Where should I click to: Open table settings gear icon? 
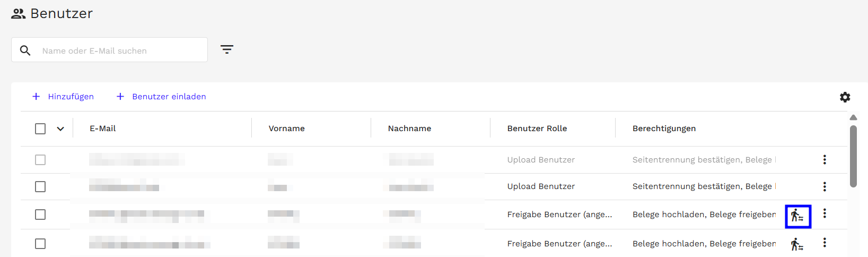coord(845,97)
